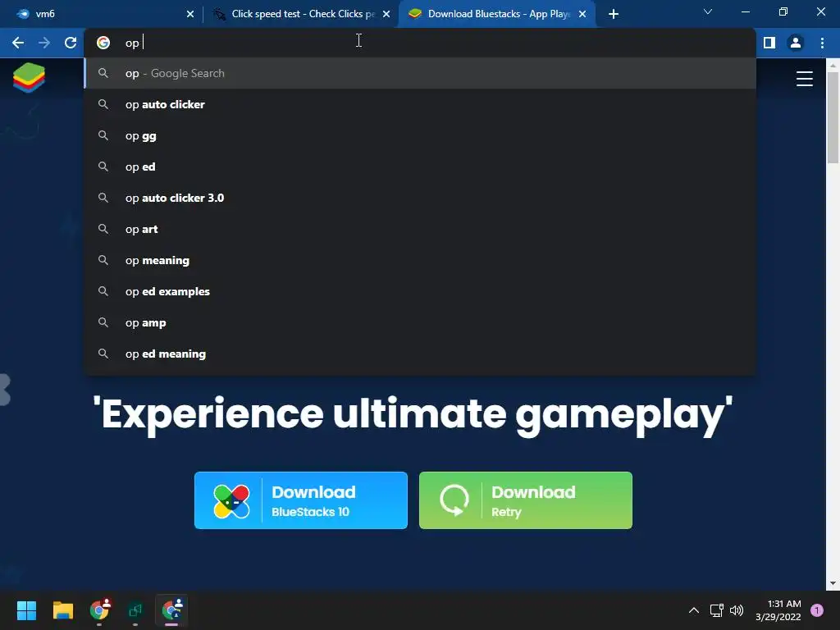
Task: Click the BlueStacks logo on the page
Action: [x=29, y=78]
